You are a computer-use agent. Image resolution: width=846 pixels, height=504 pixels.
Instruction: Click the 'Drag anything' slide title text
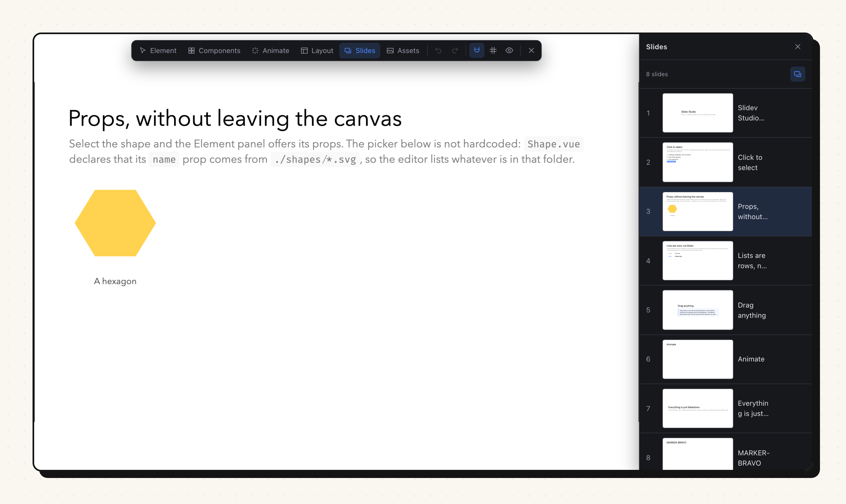point(752,310)
